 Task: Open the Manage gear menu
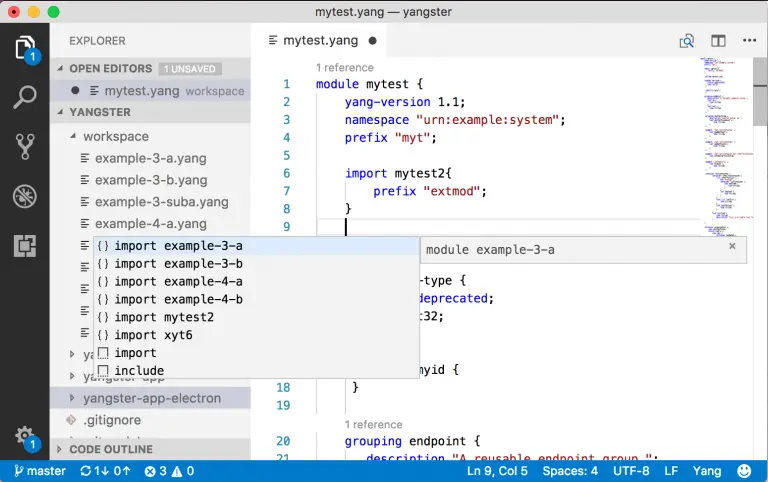click(x=24, y=436)
